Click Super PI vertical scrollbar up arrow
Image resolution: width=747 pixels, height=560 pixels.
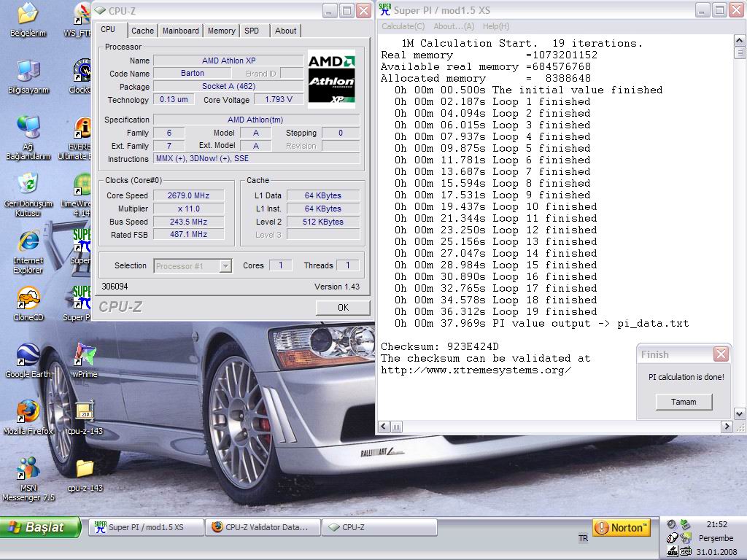click(740, 40)
